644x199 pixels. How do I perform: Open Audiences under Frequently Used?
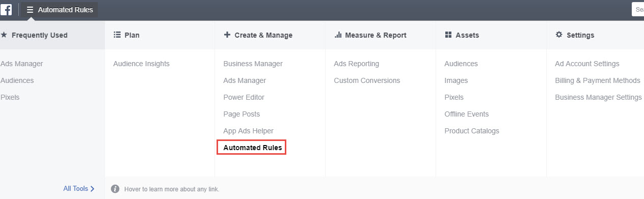pos(17,80)
